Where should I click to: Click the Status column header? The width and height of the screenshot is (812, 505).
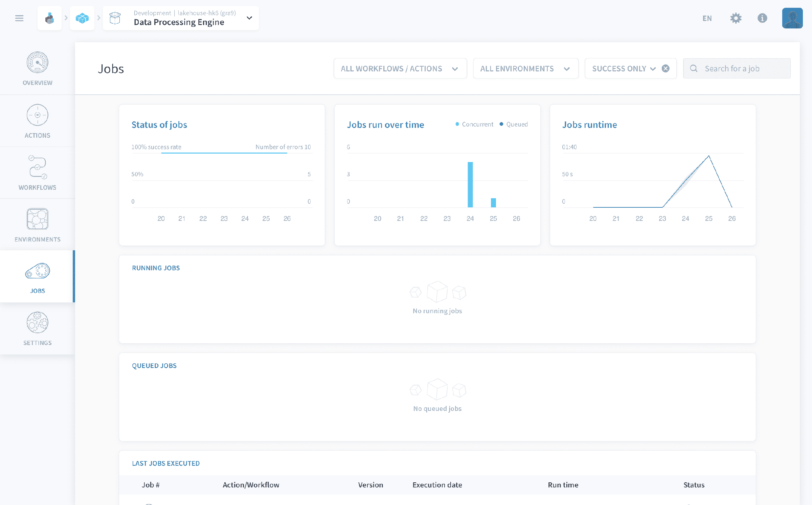tap(694, 485)
